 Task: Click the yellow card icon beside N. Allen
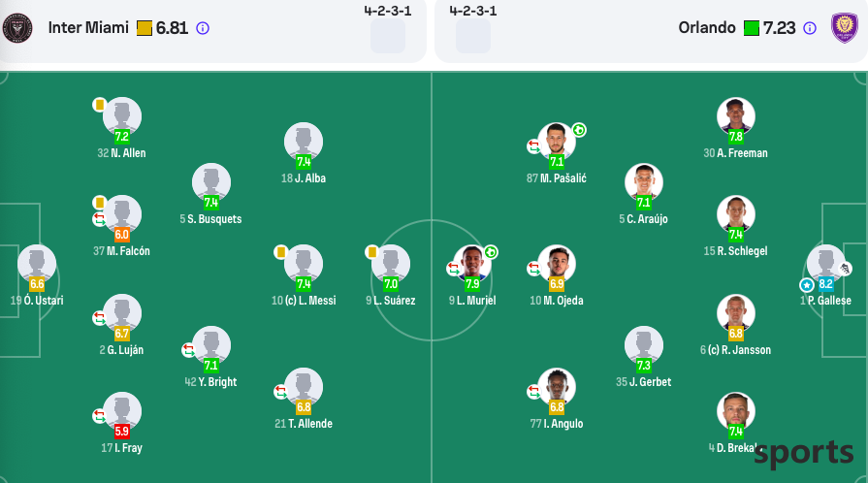point(100,104)
